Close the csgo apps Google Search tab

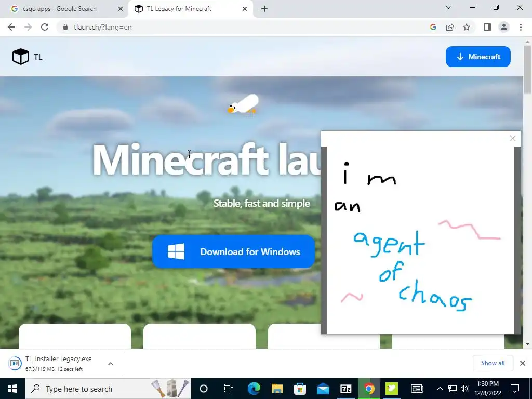pyautogui.click(x=121, y=9)
